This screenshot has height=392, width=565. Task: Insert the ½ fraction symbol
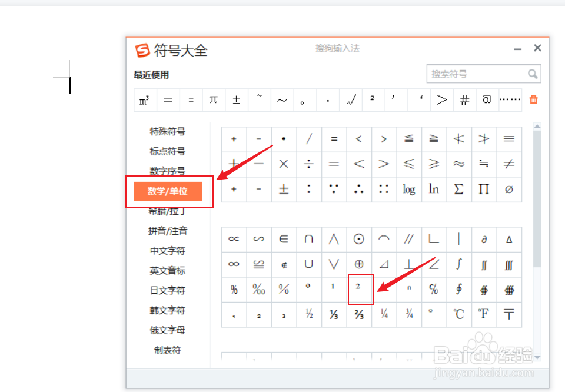pyautogui.click(x=308, y=314)
